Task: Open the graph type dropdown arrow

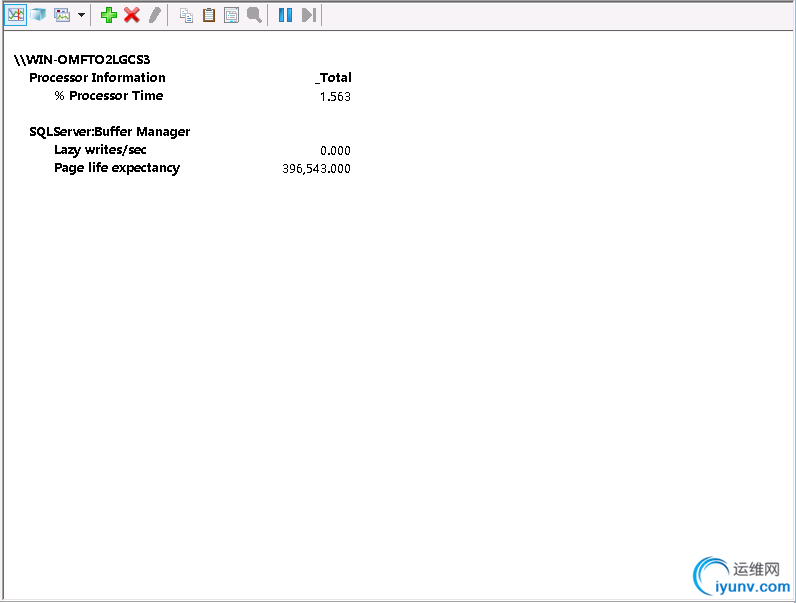Action: click(81, 15)
